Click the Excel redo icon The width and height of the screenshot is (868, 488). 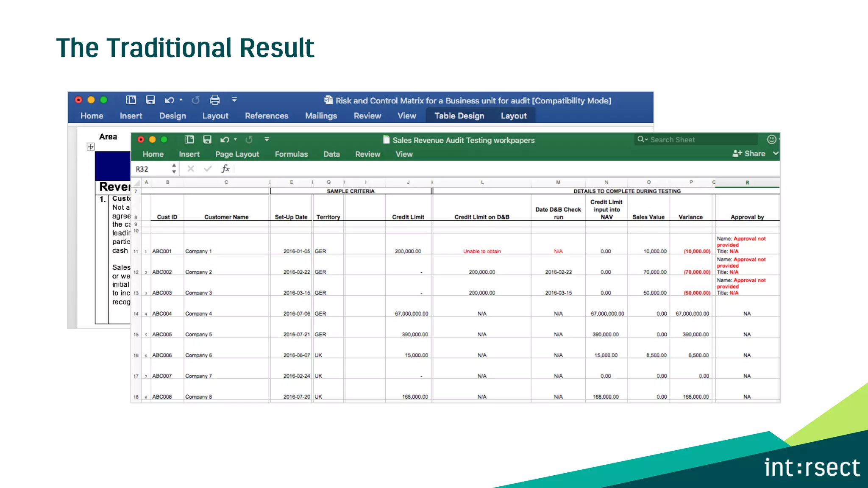click(x=249, y=139)
